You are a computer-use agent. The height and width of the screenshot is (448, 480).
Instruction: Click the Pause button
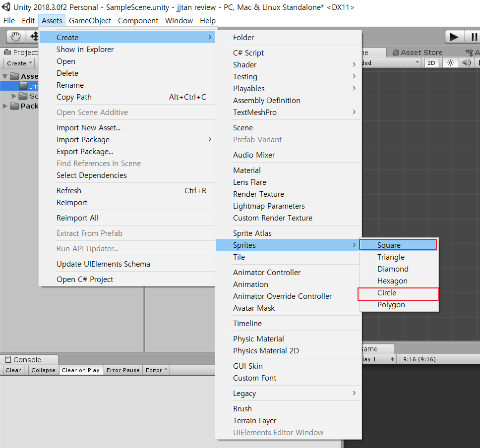tap(473, 37)
